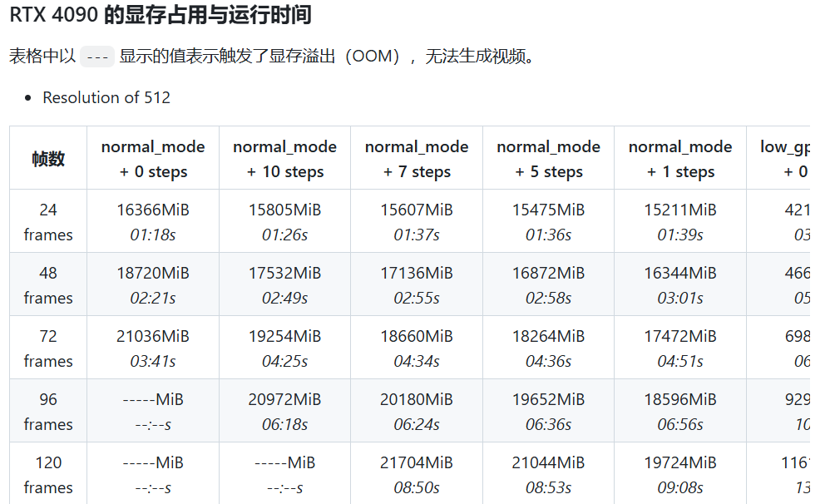
Task: Click the inline code '---' in the description
Action: pos(97,57)
